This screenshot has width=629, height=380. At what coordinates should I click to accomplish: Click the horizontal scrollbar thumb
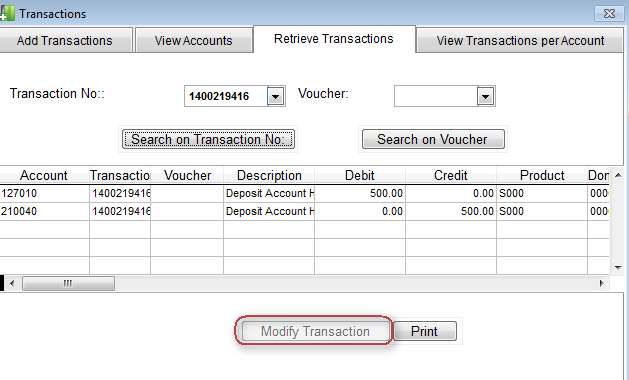pyautogui.click(x=68, y=284)
